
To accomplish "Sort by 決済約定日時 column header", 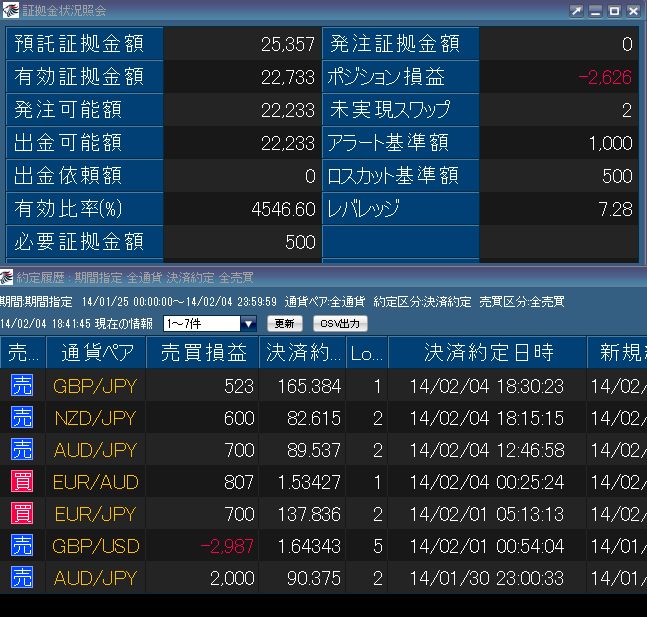I will [488, 352].
